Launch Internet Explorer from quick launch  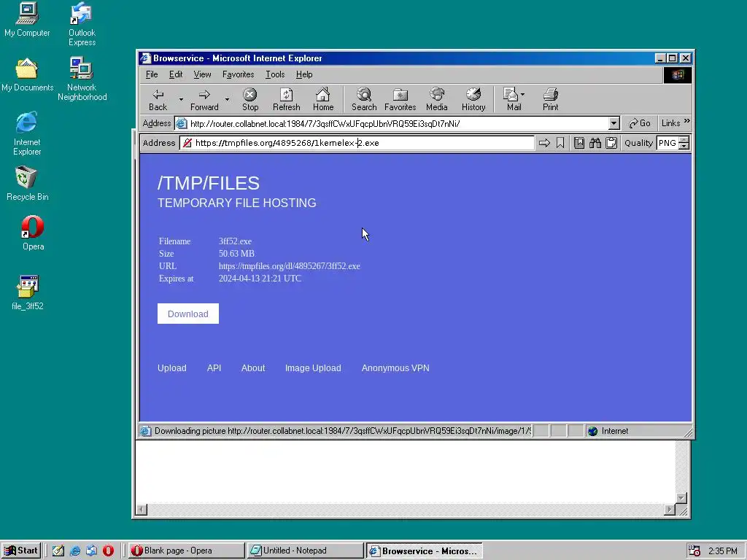(75, 551)
